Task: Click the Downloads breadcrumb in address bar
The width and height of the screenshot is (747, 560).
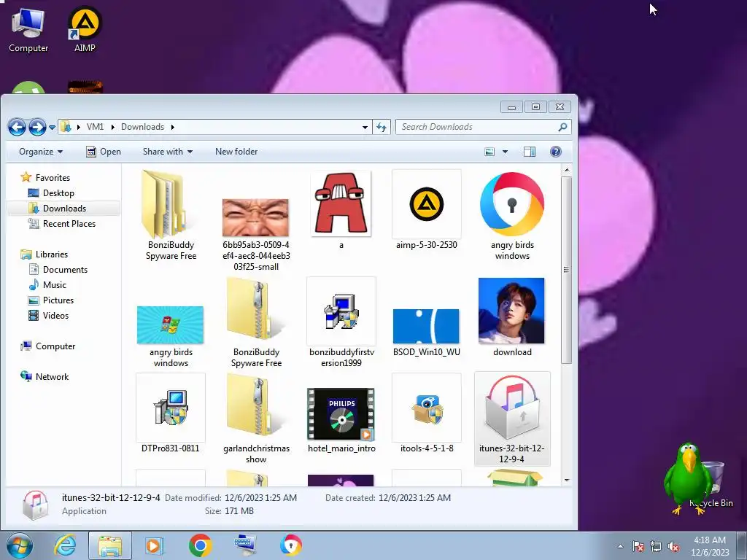Action: coord(142,127)
